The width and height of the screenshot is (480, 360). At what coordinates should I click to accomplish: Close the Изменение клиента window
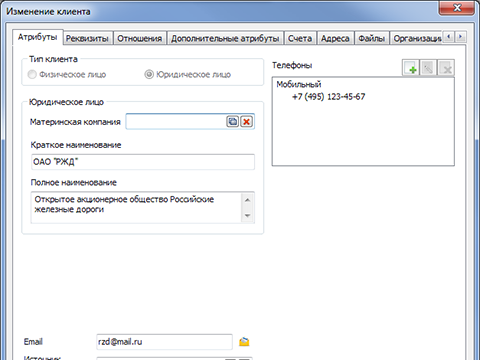(457, 7)
